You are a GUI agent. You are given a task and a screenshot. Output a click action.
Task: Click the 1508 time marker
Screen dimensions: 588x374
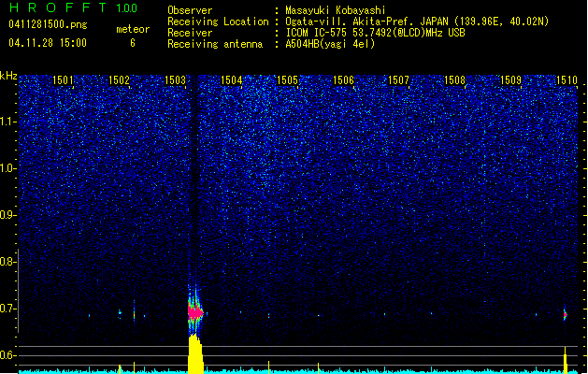[454, 80]
